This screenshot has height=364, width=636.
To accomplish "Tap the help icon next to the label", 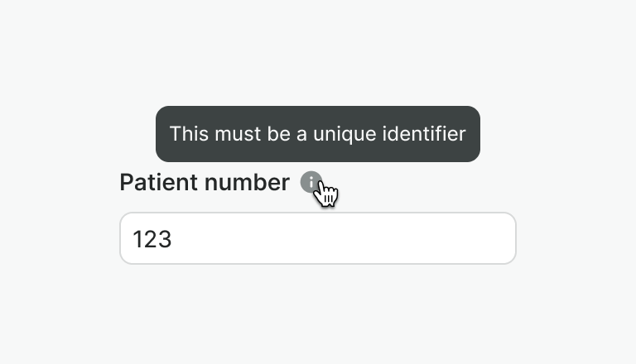I will 311,182.
